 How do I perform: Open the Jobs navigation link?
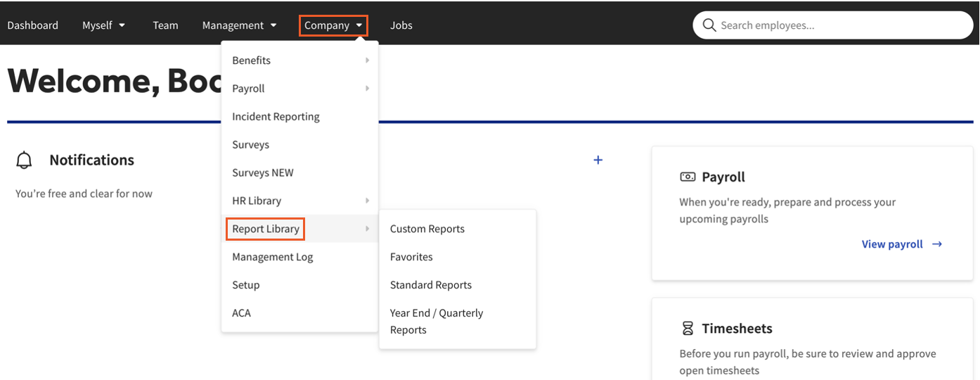point(401,25)
